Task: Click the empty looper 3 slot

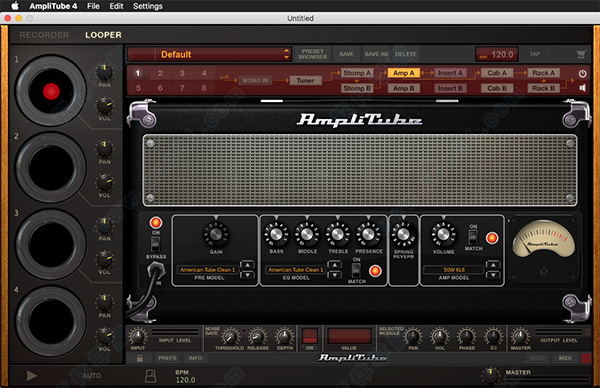Action: pyautogui.click(x=51, y=245)
